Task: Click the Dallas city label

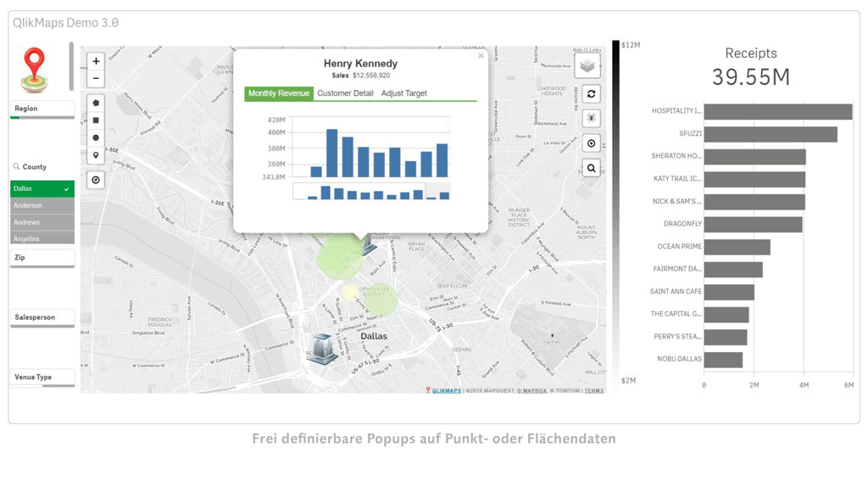Action: coord(374,336)
